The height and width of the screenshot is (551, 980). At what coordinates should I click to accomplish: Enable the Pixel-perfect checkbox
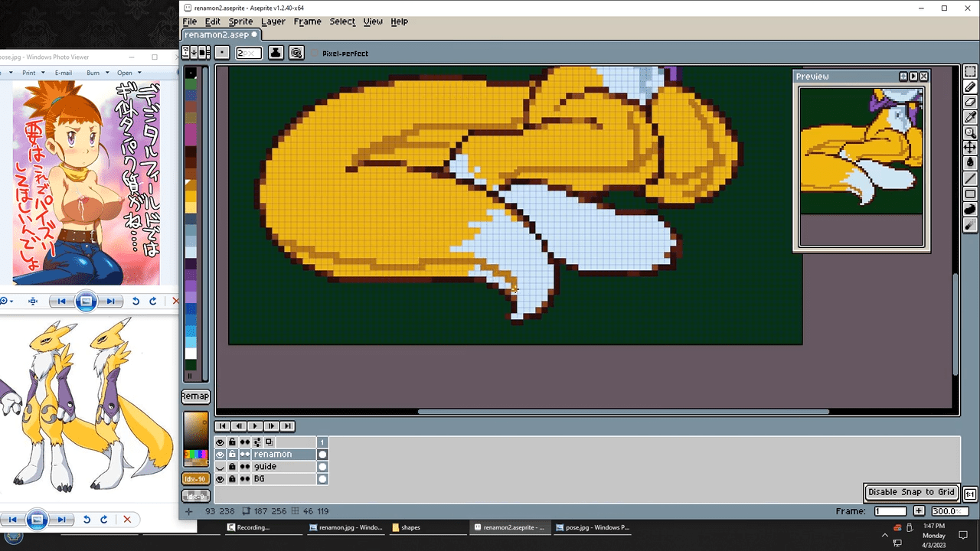coord(315,54)
